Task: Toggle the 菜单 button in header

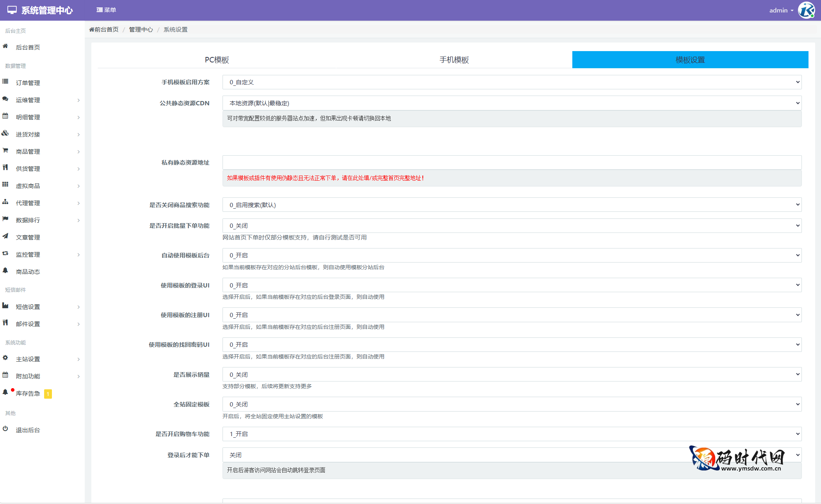Action: pyautogui.click(x=106, y=10)
